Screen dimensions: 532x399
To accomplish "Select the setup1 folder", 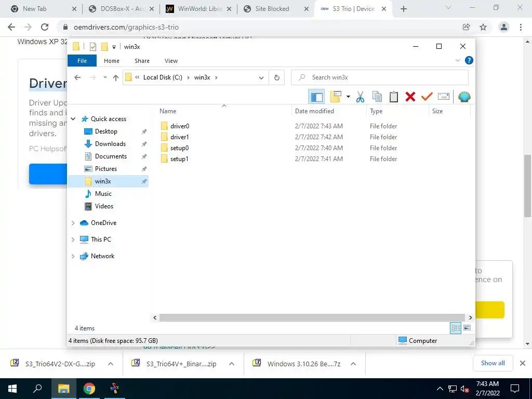I will point(179,159).
